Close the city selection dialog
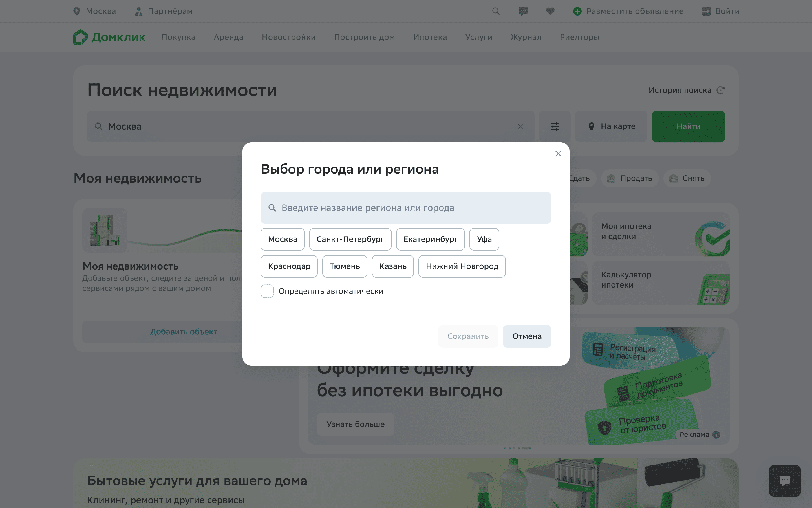 click(x=558, y=154)
